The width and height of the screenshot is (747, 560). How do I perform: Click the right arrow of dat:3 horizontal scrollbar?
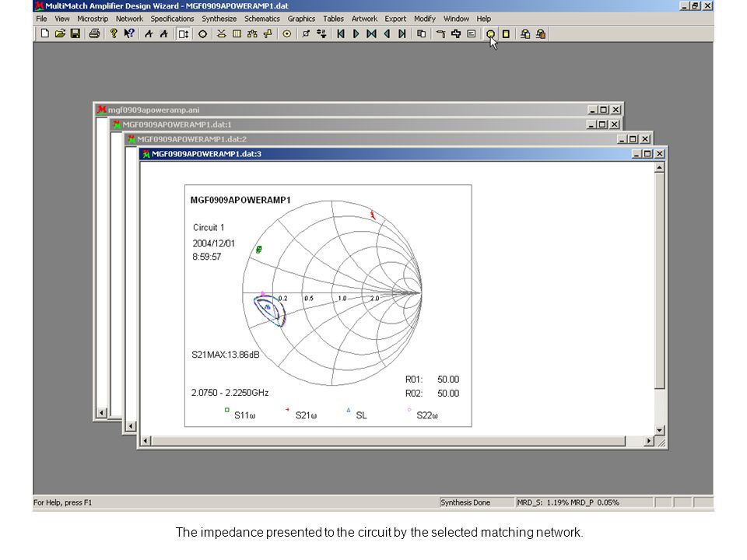coord(648,441)
